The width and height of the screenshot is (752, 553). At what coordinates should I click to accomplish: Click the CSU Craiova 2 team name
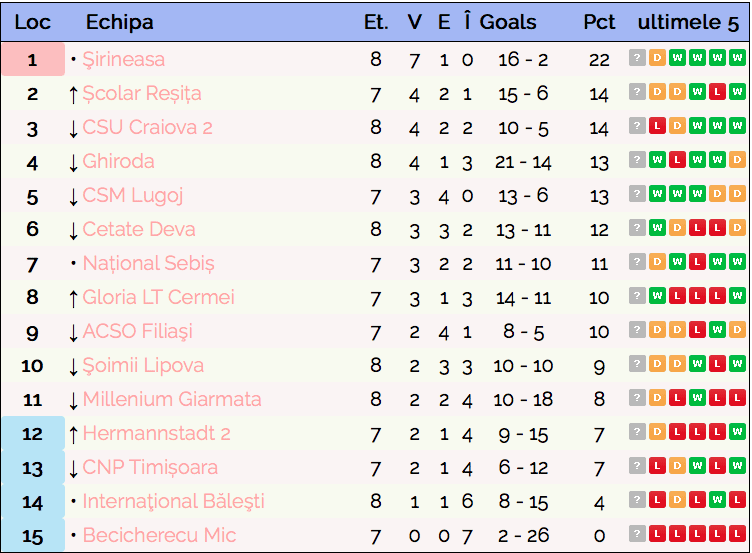tap(147, 128)
